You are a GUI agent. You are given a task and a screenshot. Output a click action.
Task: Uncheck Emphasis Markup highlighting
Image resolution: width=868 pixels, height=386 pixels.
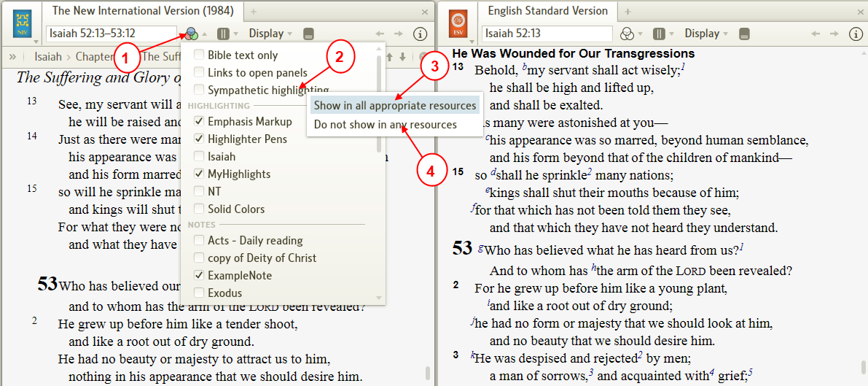point(198,121)
